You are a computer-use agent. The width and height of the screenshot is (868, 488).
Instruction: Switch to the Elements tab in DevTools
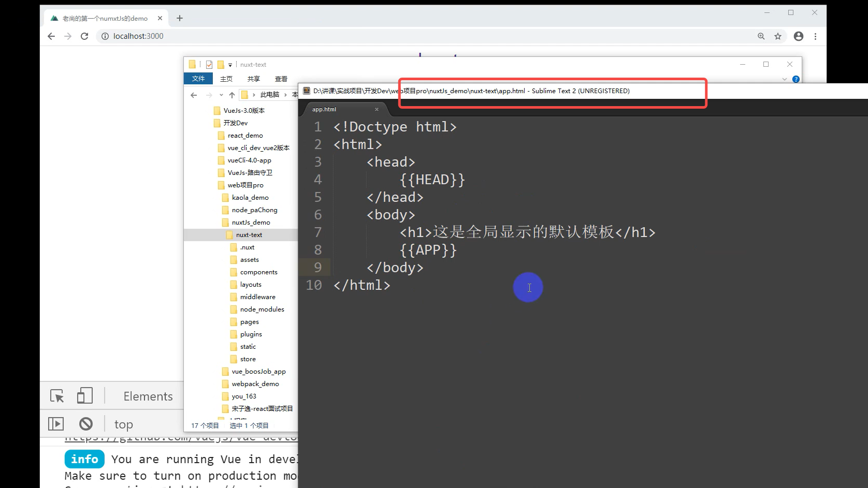pos(148,396)
